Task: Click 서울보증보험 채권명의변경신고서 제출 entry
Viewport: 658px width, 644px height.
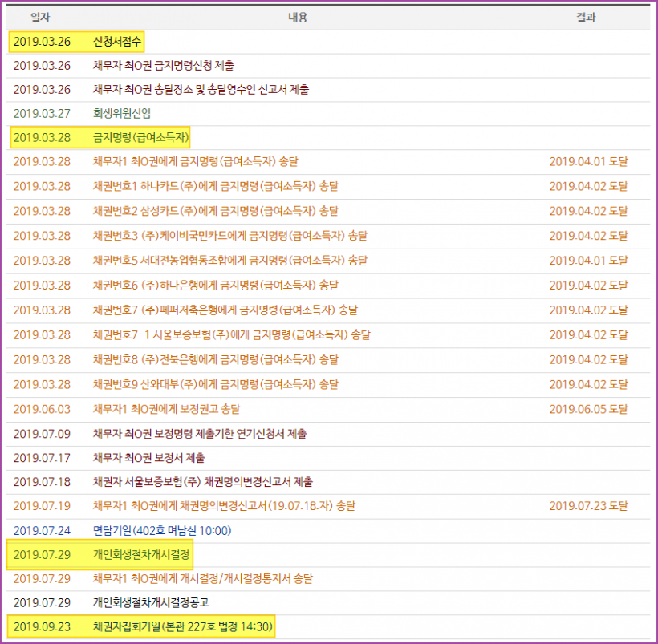Action: [x=203, y=482]
